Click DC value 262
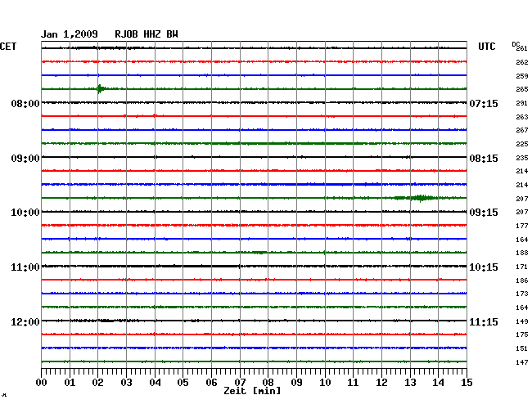The image size is (532, 404). coord(522,62)
